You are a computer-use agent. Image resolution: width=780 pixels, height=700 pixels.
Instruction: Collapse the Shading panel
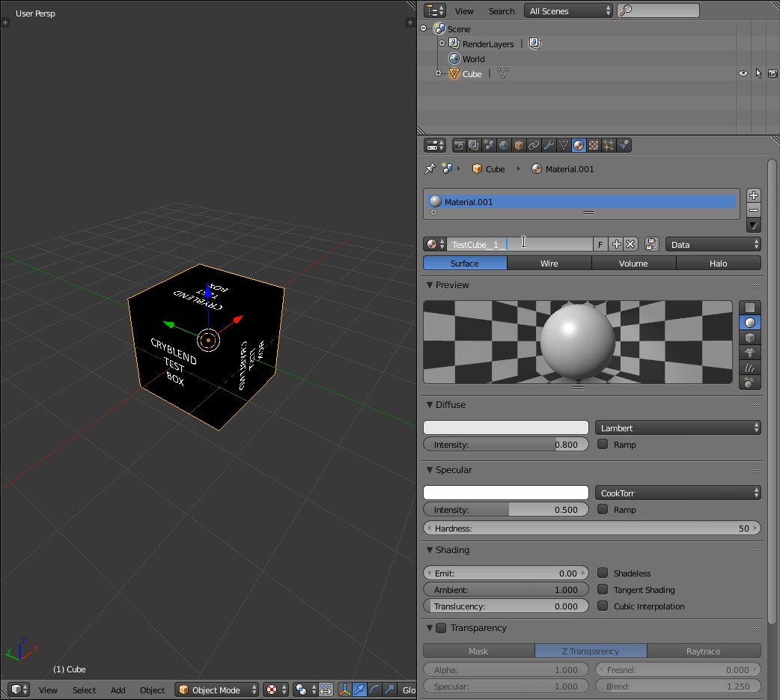[x=429, y=550]
